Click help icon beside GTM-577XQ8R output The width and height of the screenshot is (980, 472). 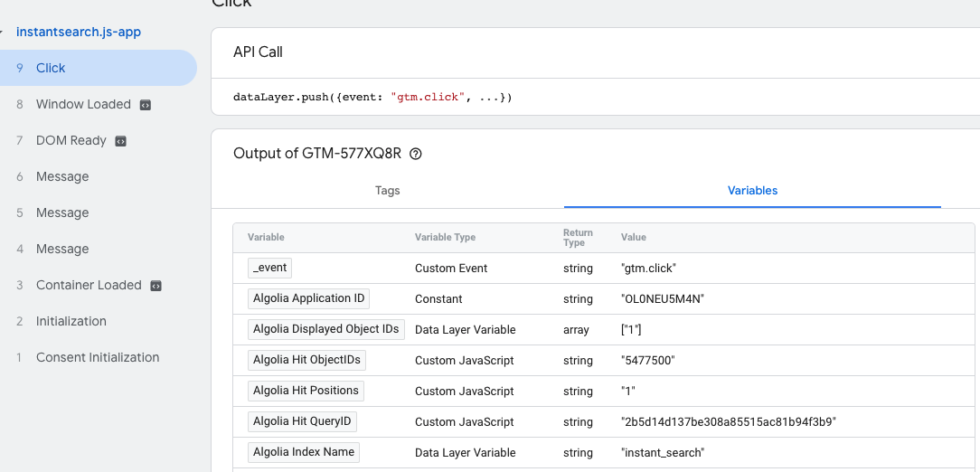(x=416, y=154)
